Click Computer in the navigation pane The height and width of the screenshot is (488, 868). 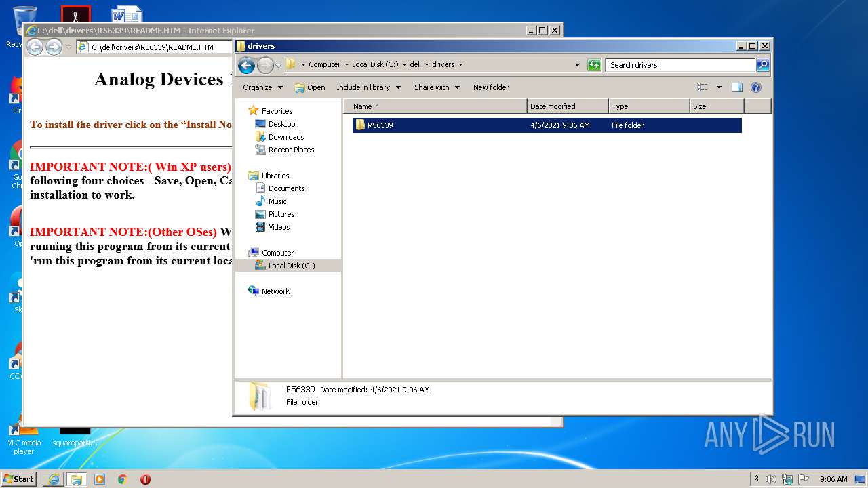pos(277,253)
